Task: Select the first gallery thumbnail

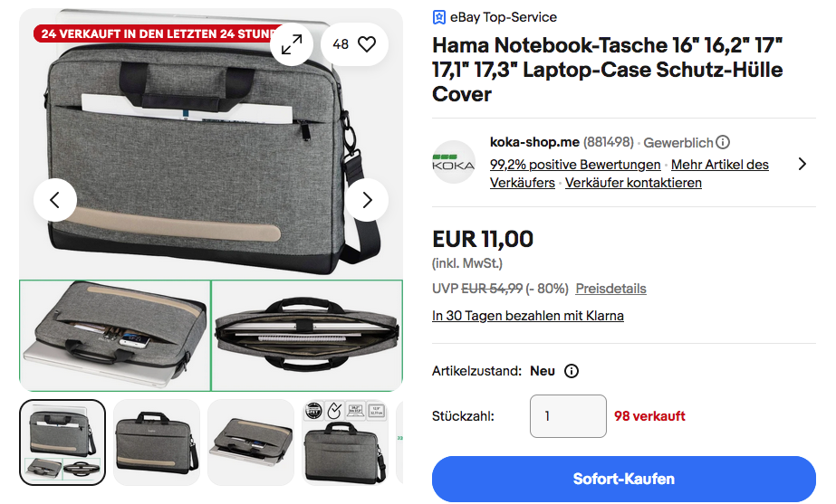Action: (x=62, y=442)
